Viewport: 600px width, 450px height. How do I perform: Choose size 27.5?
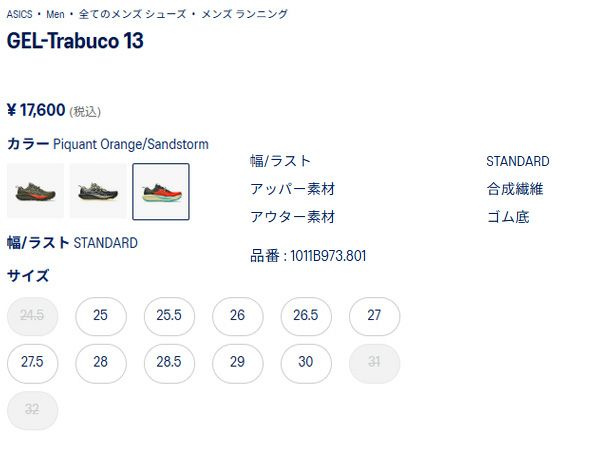click(33, 363)
